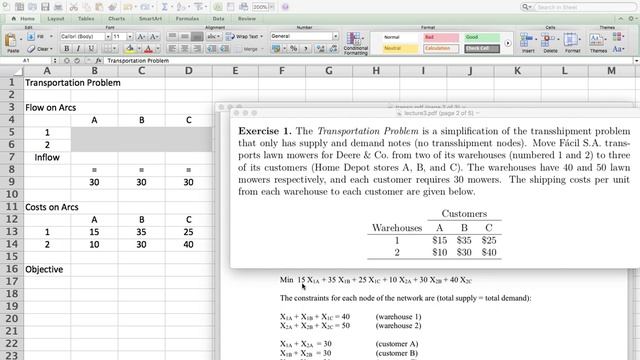Open the fill color dropdown arrow

click(139, 49)
